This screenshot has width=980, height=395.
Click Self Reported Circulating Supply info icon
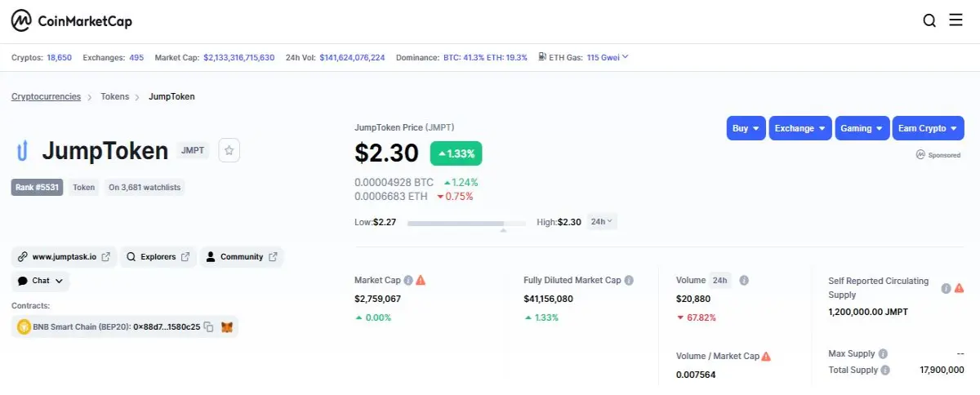click(x=946, y=288)
